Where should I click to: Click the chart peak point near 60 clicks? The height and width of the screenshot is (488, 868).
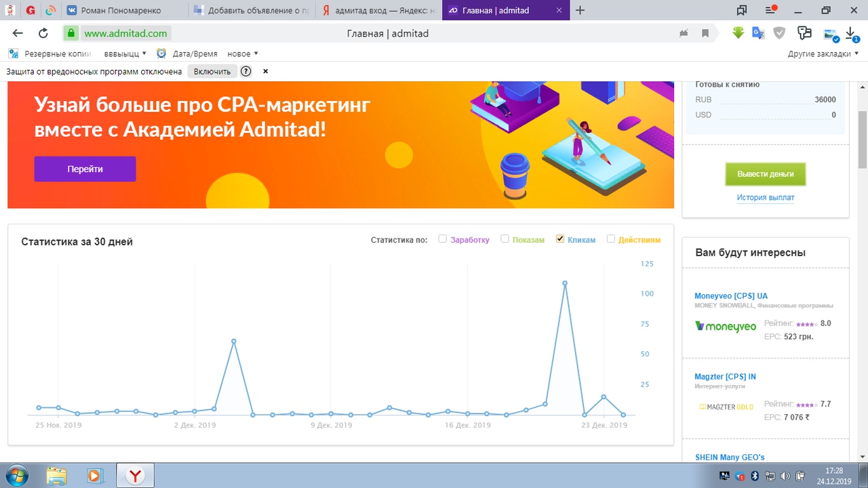pos(233,342)
